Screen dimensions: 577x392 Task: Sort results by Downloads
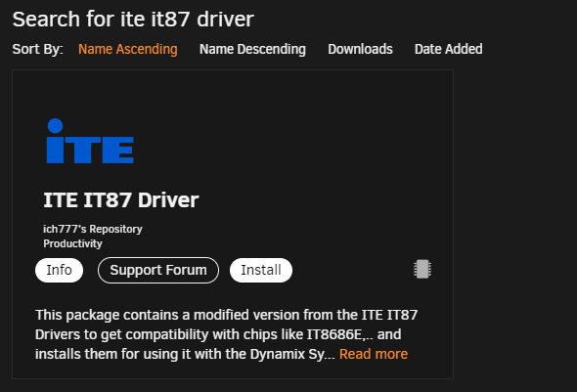pyautogui.click(x=360, y=49)
